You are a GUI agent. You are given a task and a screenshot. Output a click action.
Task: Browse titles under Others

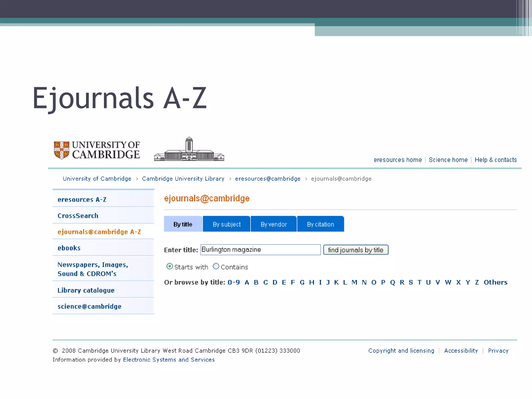(496, 282)
